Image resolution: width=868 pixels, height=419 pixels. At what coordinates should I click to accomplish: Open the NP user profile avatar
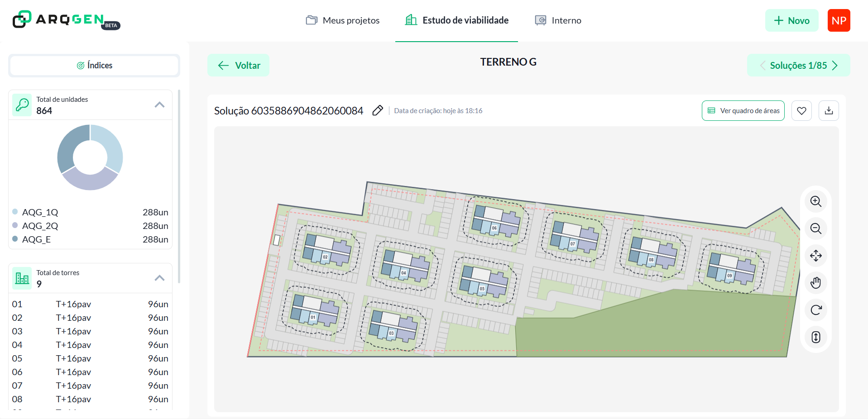[x=839, y=20]
